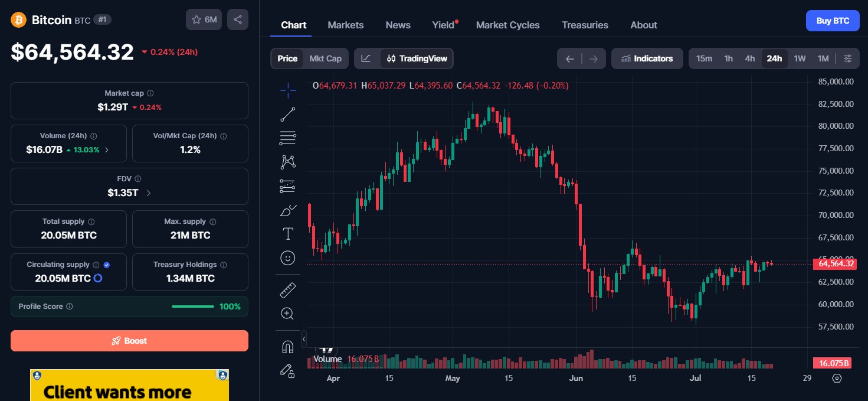
Task: Click the Bitcoin logo icon
Action: coord(19,20)
